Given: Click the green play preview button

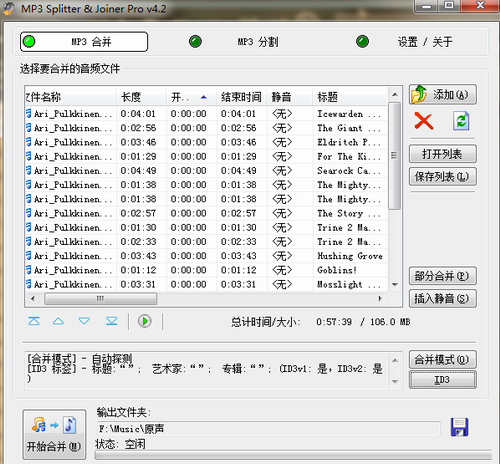Looking at the screenshot, I should 145,321.
